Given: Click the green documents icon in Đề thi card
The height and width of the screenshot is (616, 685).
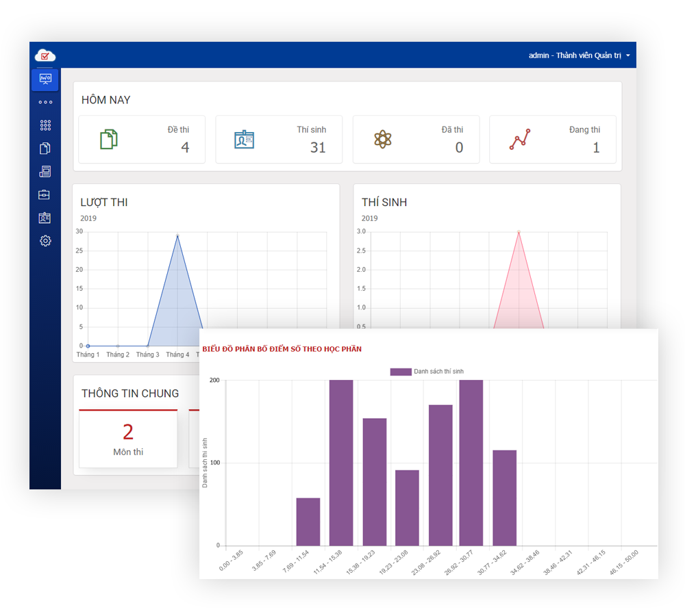Looking at the screenshot, I should pos(109,139).
